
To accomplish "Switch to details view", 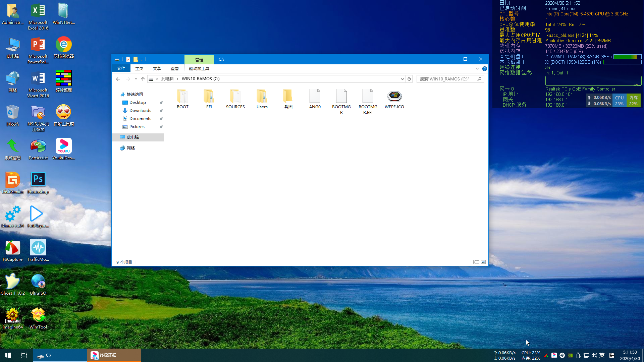I will (476, 262).
